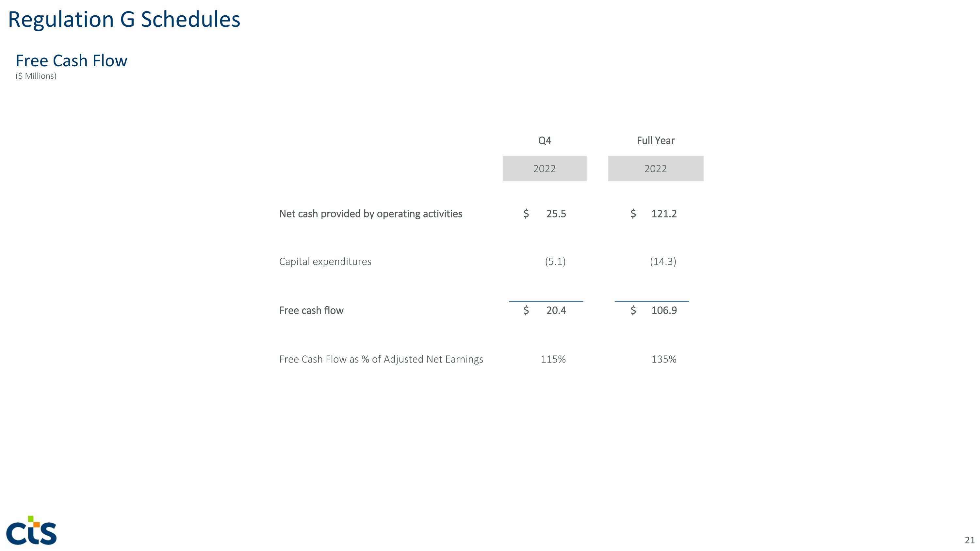Click the gray 2022 box under Full Year
Image resolution: width=980 pixels, height=551 pixels.
click(655, 169)
